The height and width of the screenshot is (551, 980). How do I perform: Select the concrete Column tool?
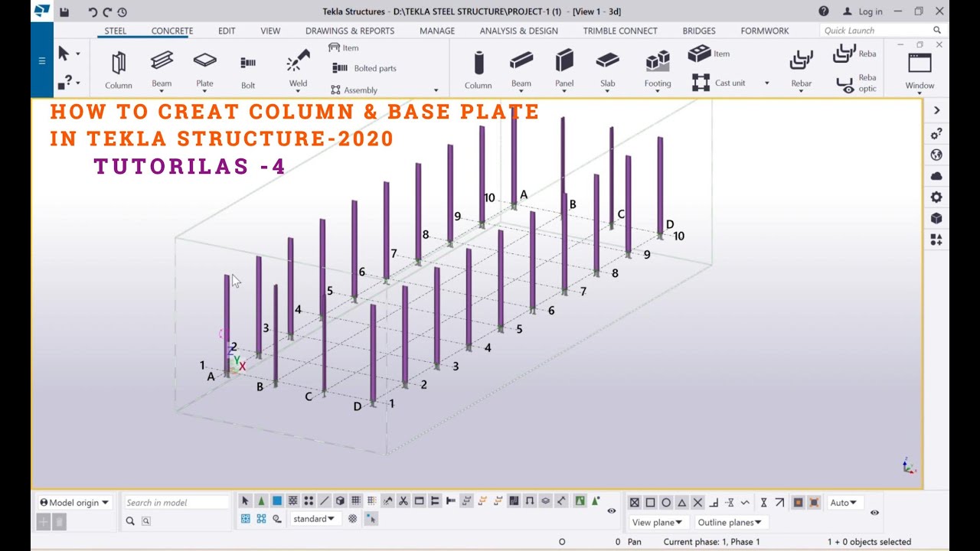[x=478, y=70]
